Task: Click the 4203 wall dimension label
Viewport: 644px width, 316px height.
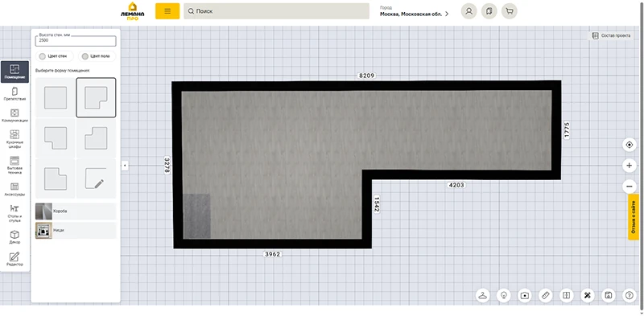Action: (x=456, y=186)
